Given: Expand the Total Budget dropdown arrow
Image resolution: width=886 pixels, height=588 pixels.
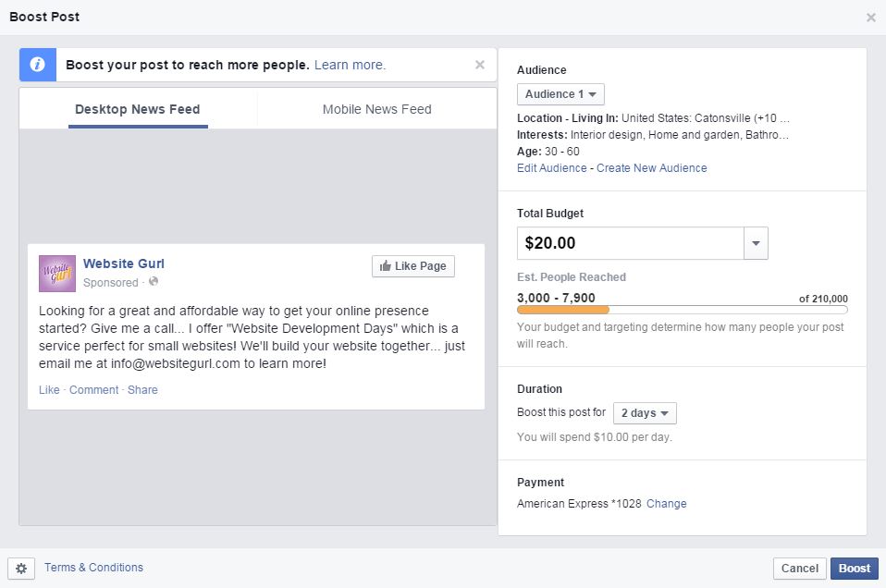Looking at the screenshot, I should click(x=756, y=243).
